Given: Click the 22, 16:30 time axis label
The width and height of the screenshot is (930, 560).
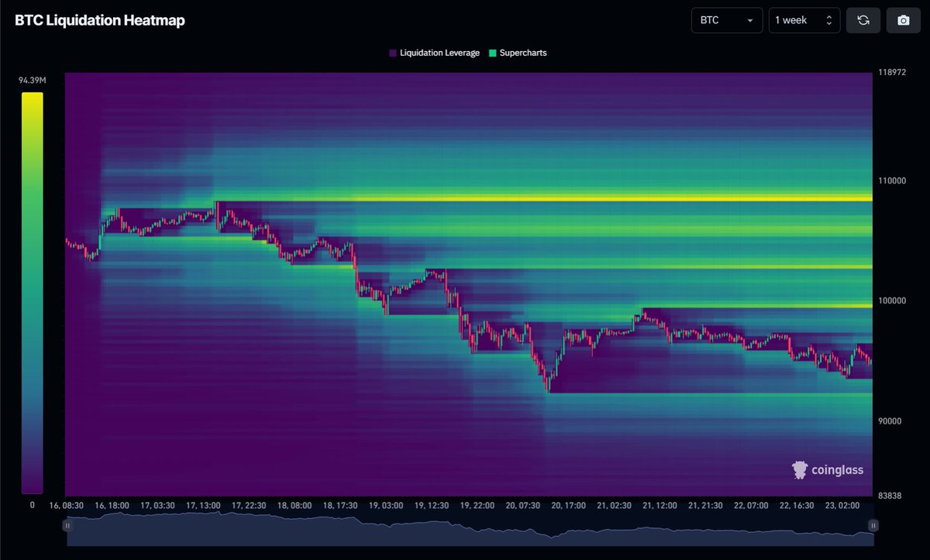Looking at the screenshot, I should (797, 505).
